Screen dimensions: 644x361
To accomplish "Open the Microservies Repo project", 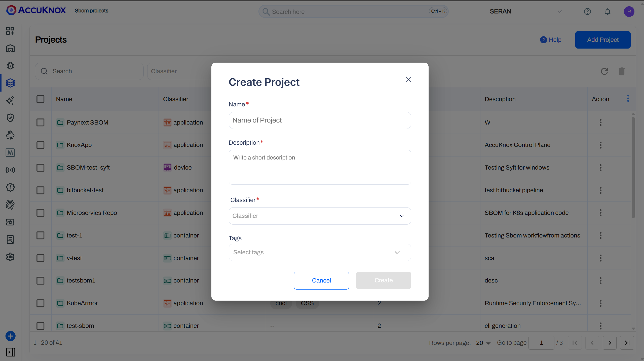I will 92,213.
